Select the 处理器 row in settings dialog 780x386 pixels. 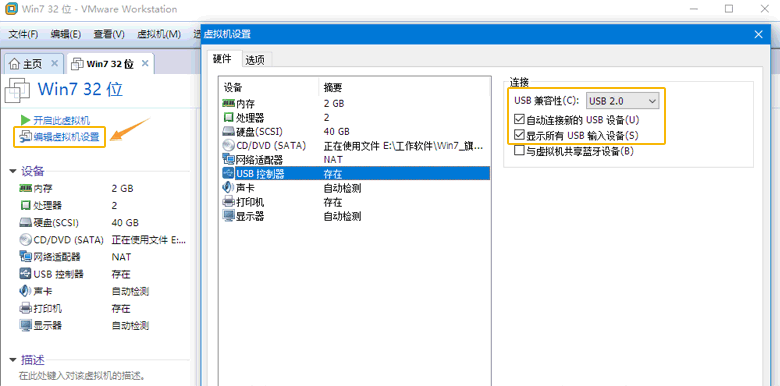pyautogui.click(x=356, y=117)
